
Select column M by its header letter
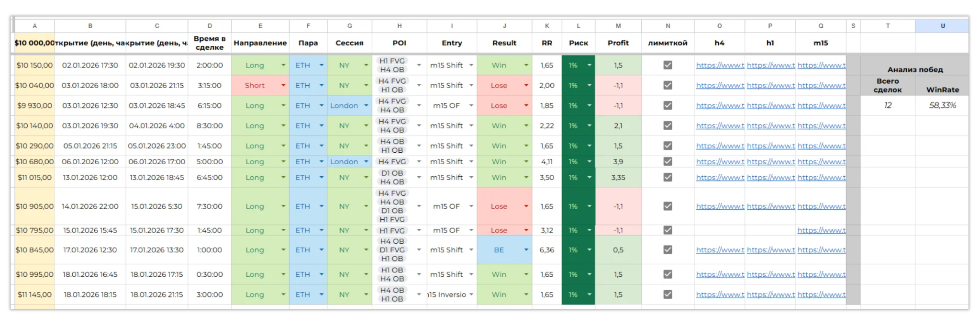coord(618,26)
